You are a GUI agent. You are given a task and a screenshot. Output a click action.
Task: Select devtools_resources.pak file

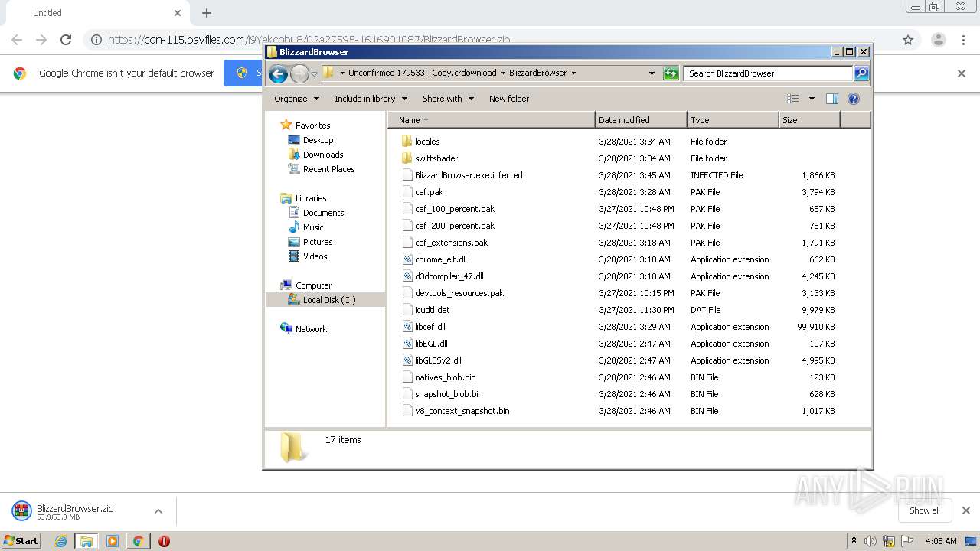[x=459, y=293]
